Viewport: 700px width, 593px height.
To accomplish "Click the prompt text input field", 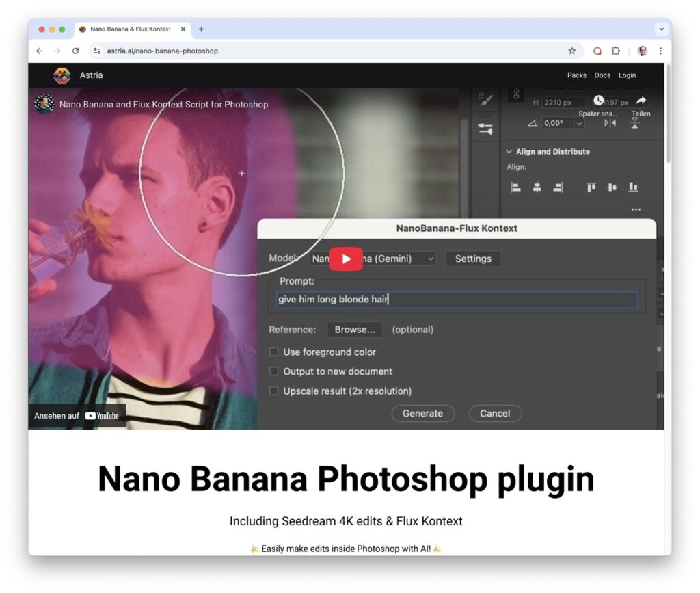I will tap(457, 300).
